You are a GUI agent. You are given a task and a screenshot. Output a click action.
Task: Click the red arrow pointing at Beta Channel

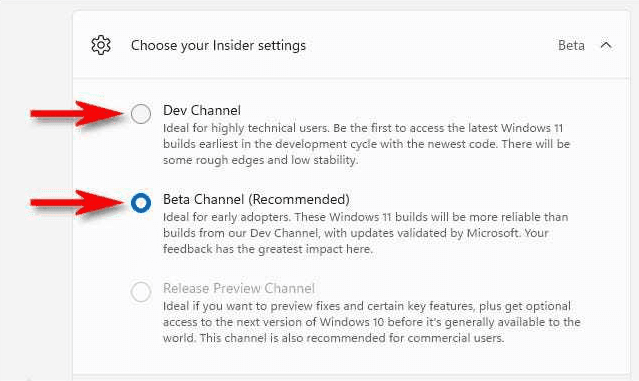point(77,203)
